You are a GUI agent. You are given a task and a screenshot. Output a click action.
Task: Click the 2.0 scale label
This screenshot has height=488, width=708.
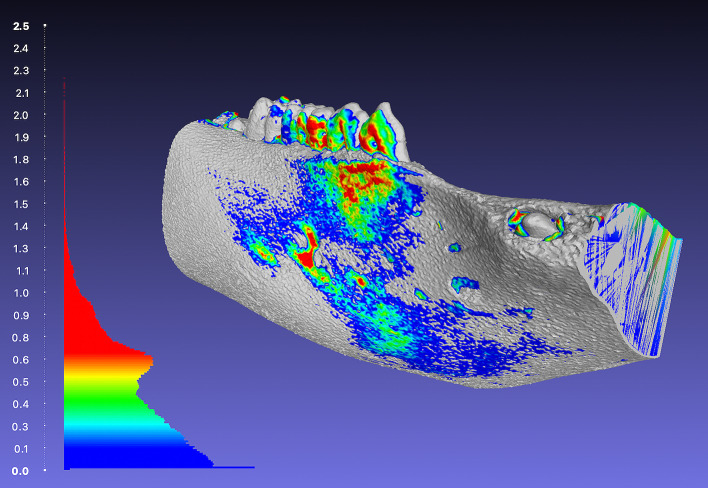click(21, 115)
